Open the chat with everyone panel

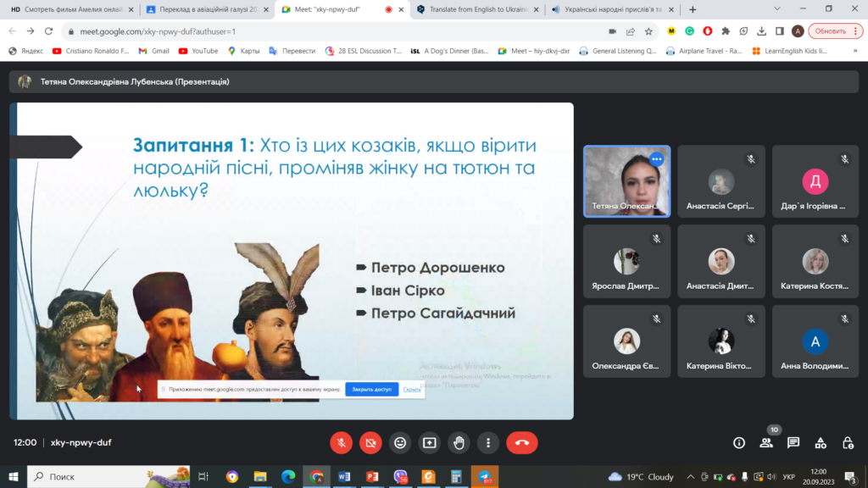(793, 442)
